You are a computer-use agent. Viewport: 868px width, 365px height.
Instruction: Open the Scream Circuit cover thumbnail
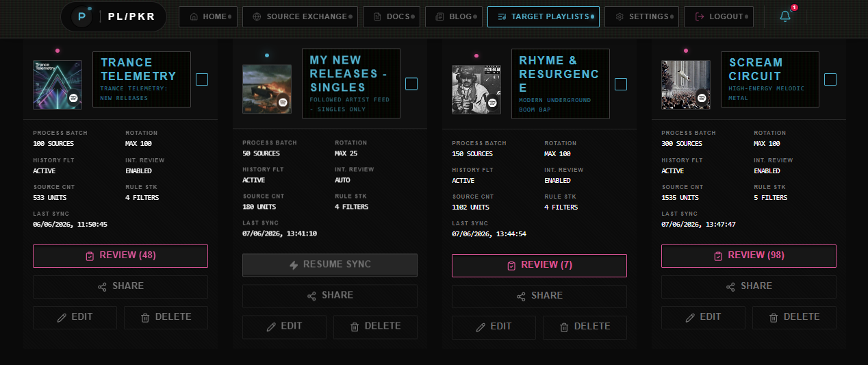[686, 85]
